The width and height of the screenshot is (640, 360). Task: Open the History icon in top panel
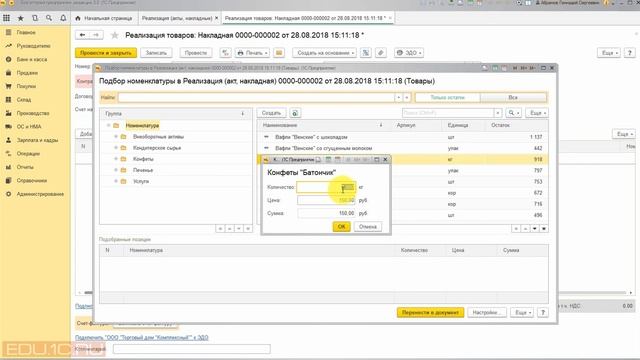[x=35, y=18]
